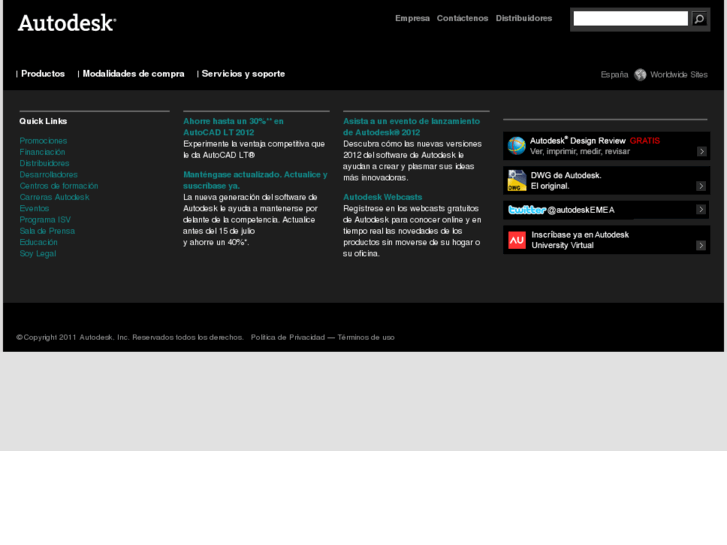This screenshot has height=545, width=727.
Task: Click the DWG file icon
Action: tap(517, 180)
